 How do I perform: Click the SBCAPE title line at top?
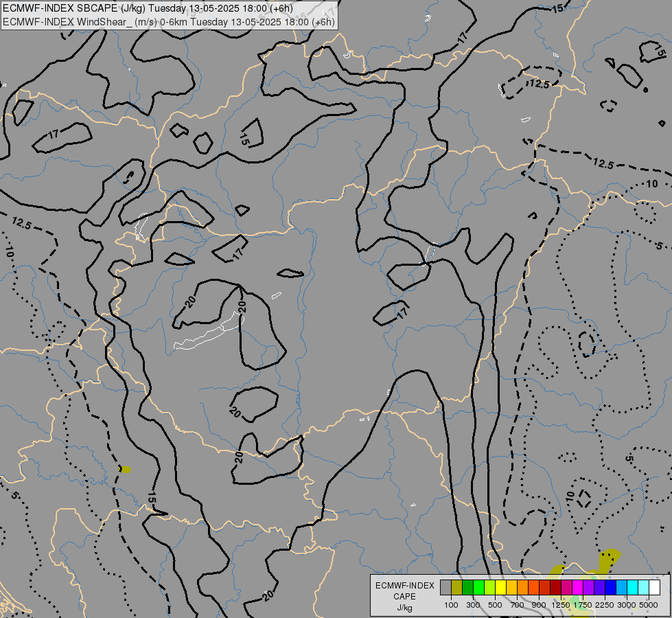(148, 8)
